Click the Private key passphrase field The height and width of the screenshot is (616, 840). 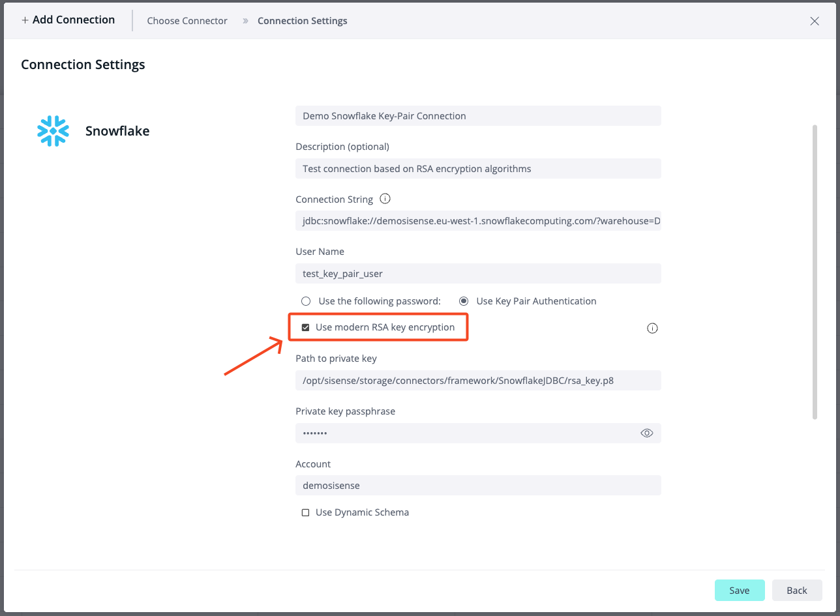(x=478, y=433)
